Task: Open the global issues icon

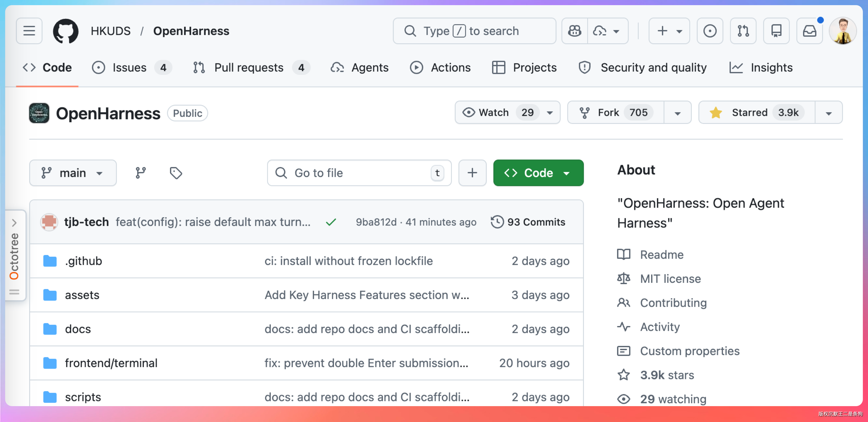Action: click(x=710, y=31)
